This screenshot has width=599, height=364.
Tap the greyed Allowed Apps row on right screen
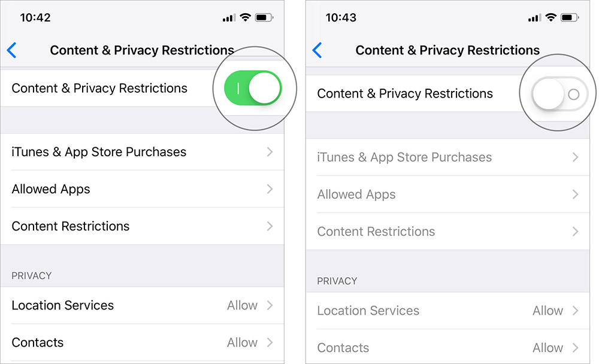[x=356, y=195]
